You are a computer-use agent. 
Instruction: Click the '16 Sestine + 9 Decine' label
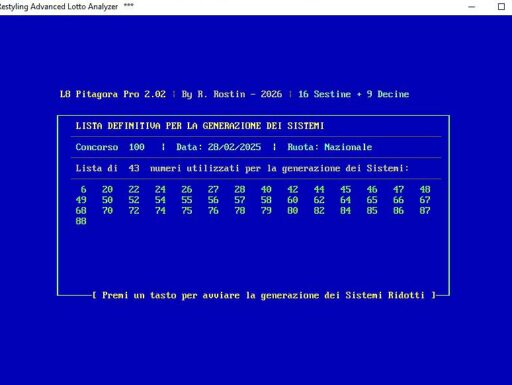[x=354, y=94]
